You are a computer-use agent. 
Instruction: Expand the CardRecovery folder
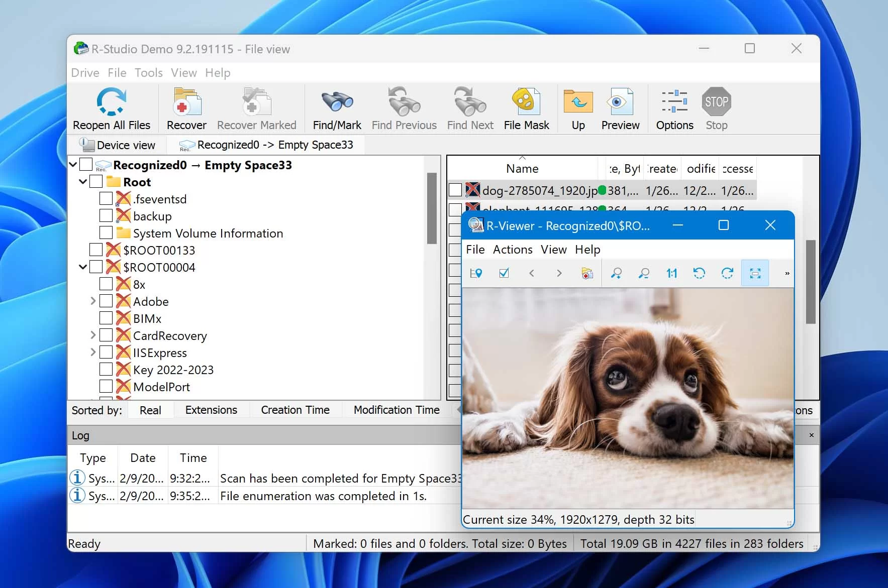coord(93,335)
